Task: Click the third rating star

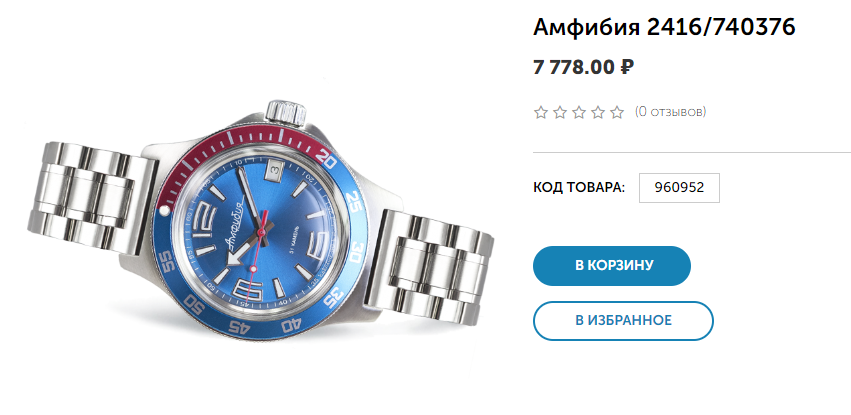Action: pyautogui.click(x=579, y=112)
